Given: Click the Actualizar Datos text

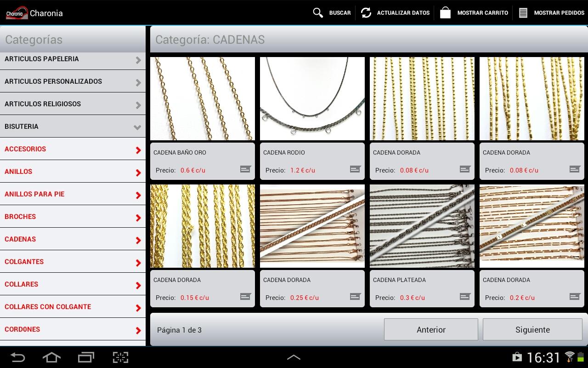Looking at the screenshot, I should 403,13.
